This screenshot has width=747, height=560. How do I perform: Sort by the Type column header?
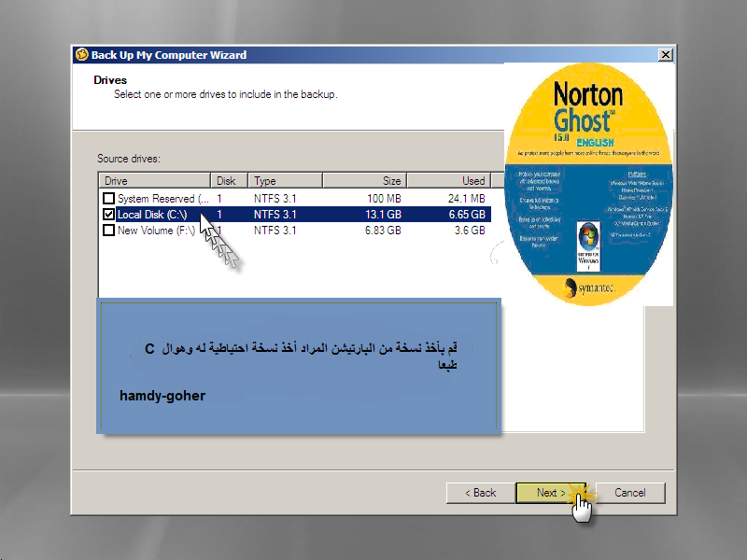point(286,180)
